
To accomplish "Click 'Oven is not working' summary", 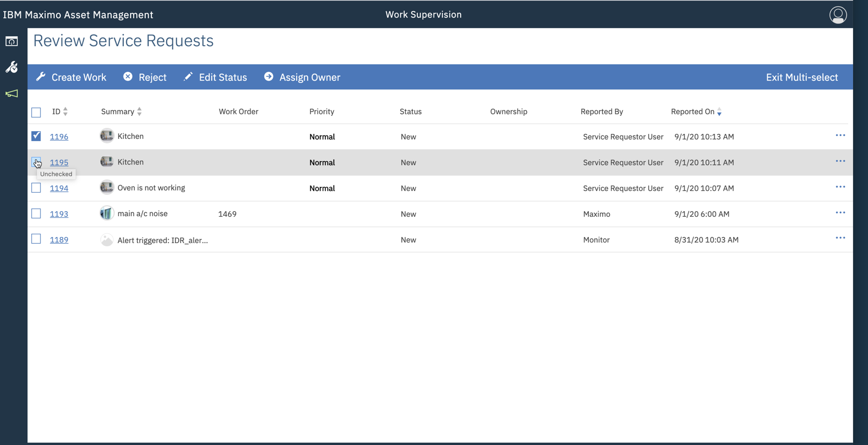I will (151, 188).
